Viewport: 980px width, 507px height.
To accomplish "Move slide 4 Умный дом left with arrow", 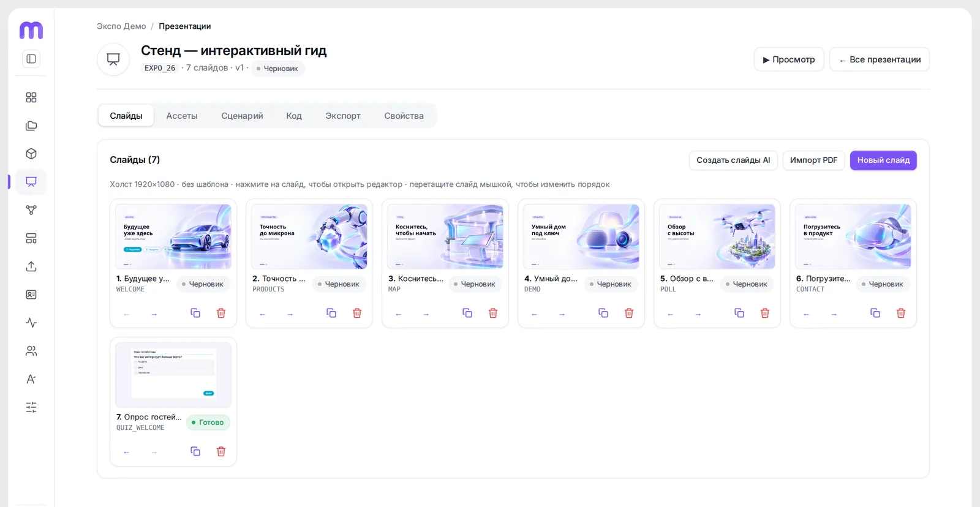I will coord(534,314).
